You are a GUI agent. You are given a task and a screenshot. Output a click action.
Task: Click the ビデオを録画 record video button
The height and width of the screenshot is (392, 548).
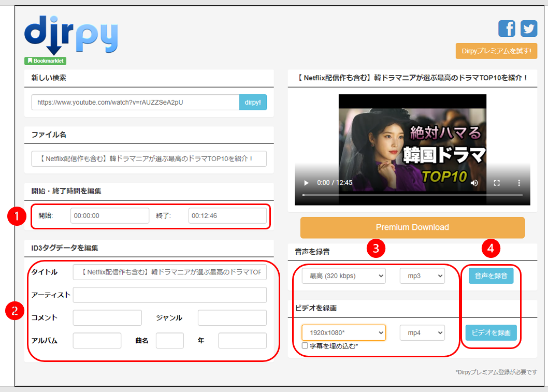click(490, 333)
